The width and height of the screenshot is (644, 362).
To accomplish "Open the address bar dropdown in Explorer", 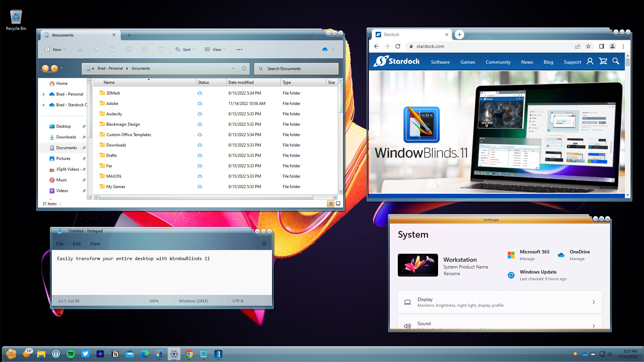I will pyautogui.click(x=233, y=68).
